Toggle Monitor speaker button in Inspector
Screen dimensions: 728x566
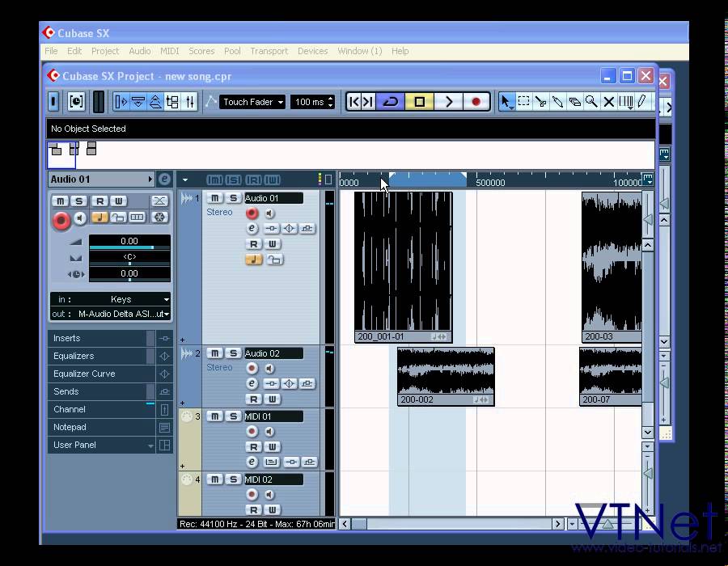point(80,218)
